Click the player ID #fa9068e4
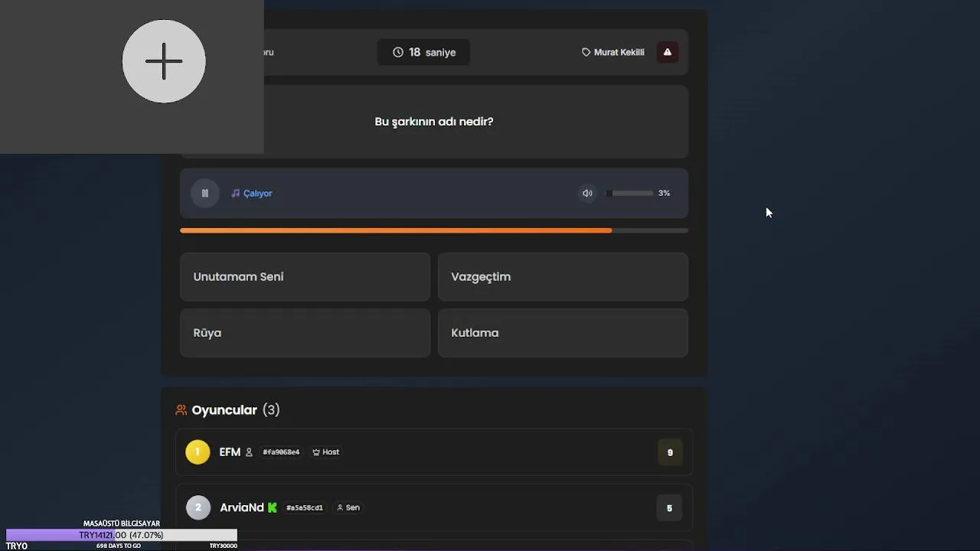 point(281,452)
